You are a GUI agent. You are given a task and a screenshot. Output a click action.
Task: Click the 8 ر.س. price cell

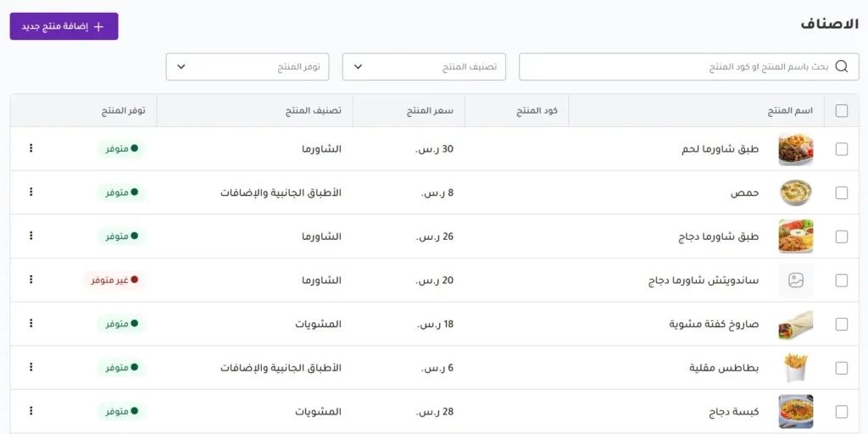point(437,192)
